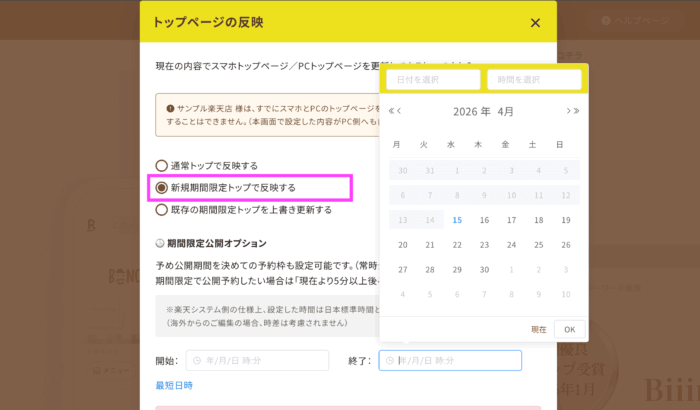Click the 最短日時 link
Viewport: 700px width, 410px height.
tap(174, 386)
